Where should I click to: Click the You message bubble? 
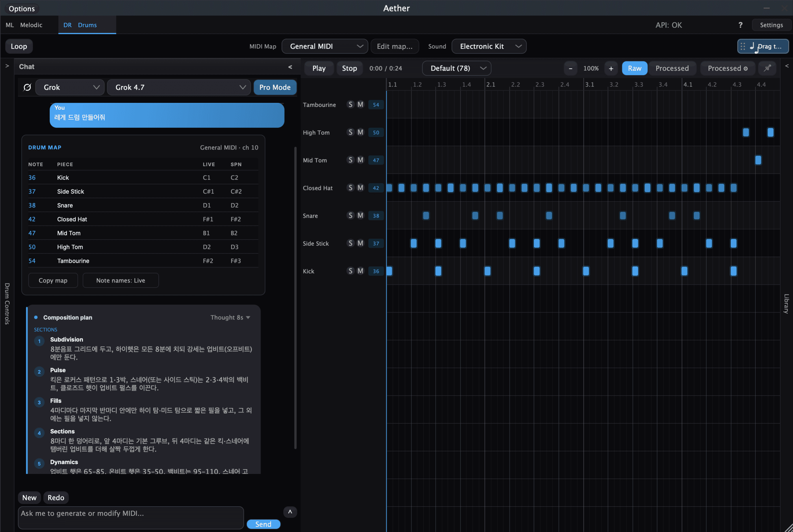point(167,115)
